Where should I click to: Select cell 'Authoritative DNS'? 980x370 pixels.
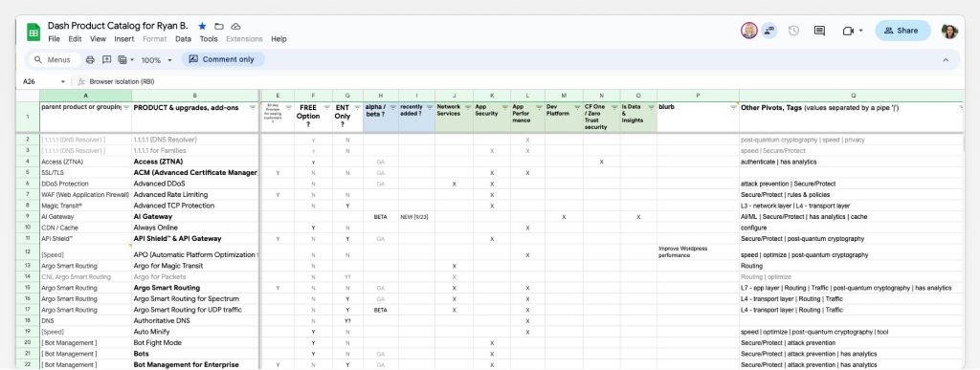point(195,320)
